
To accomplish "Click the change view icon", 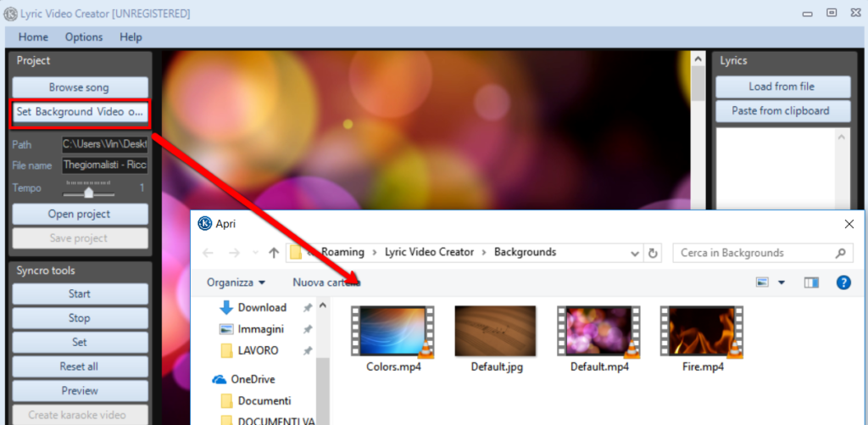I will coord(763,282).
